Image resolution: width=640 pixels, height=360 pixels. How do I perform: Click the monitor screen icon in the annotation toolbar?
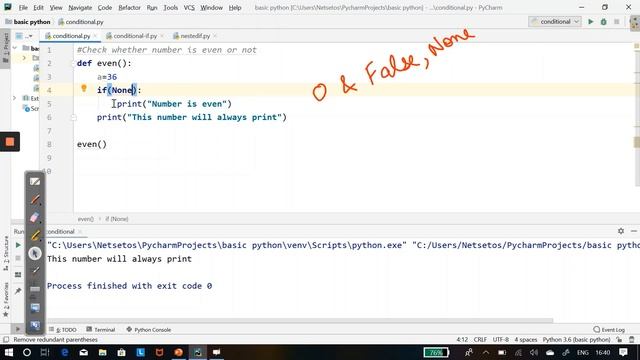click(x=35, y=307)
